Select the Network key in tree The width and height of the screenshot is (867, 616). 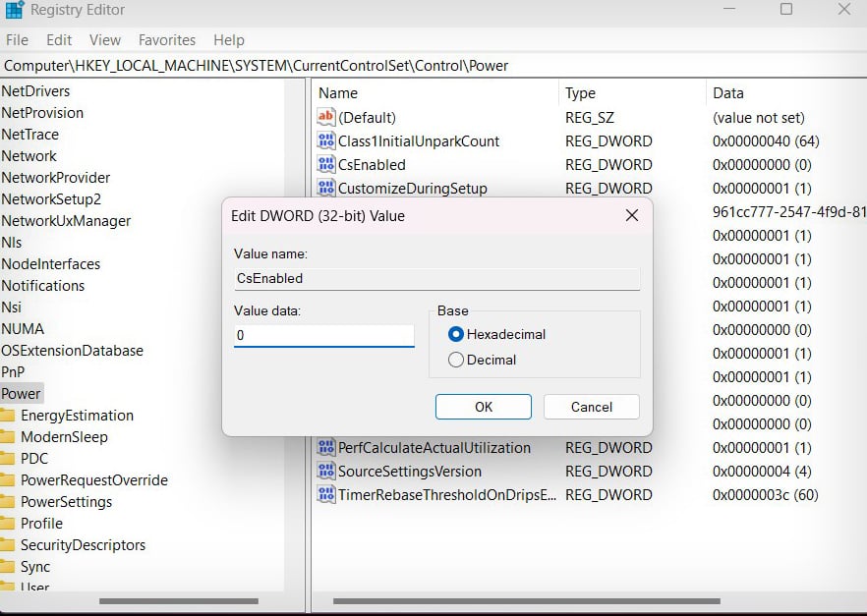point(29,156)
